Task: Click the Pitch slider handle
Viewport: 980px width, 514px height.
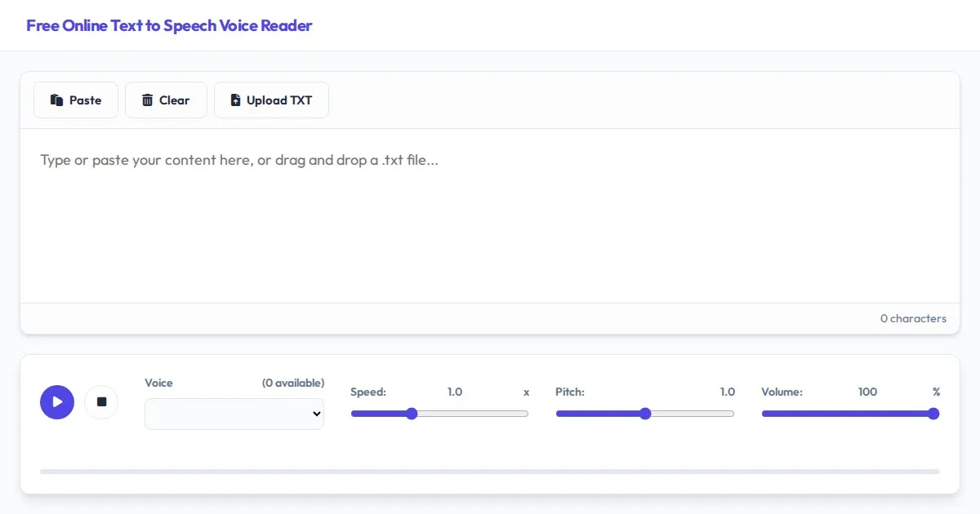Action: point(645,414)
